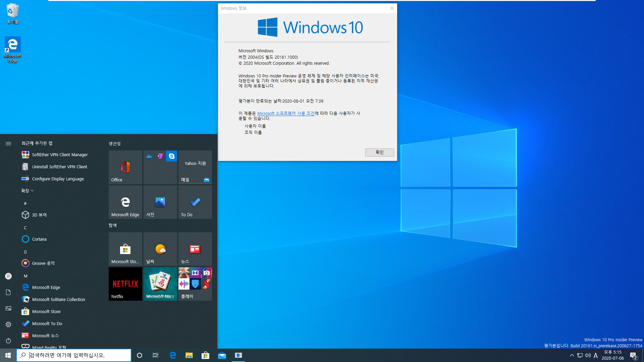
Task: Select Uninstall SoftEther VPN Client
Action: coord(60,167)
